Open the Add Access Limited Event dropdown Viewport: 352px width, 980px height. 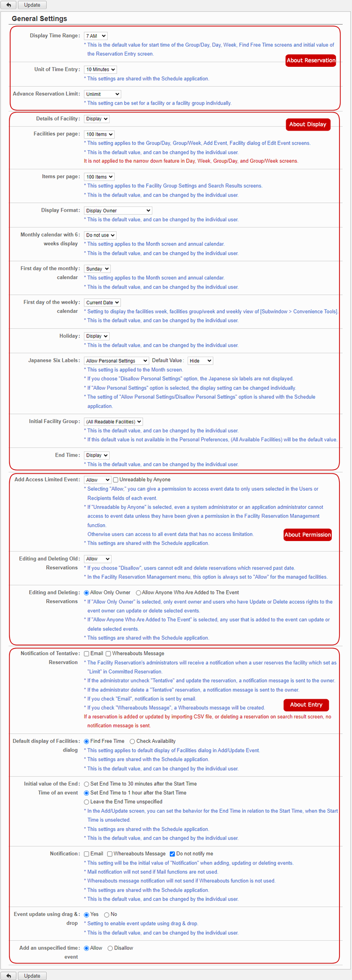point(98,480)
